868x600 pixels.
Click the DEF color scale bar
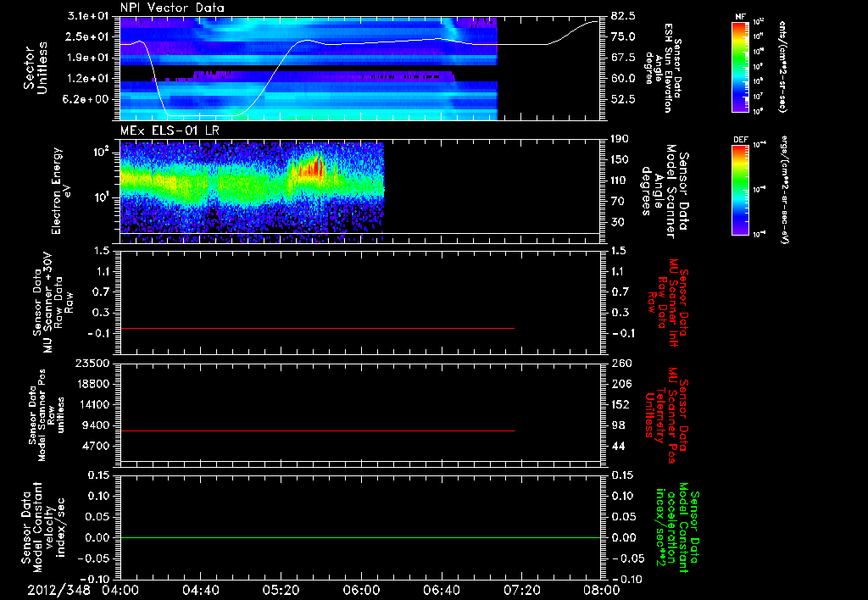[740, 189]
